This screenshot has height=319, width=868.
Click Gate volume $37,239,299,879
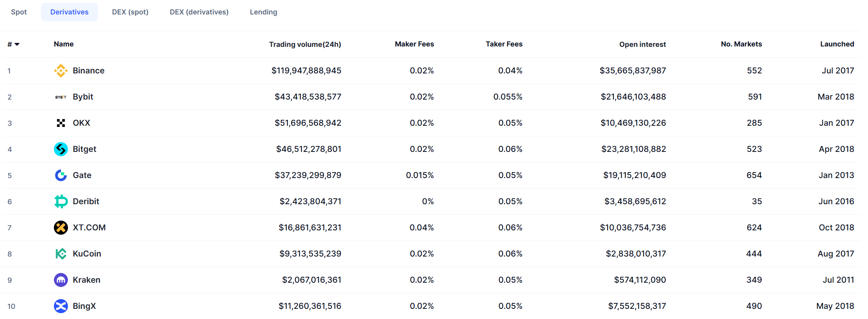point(308,175)
